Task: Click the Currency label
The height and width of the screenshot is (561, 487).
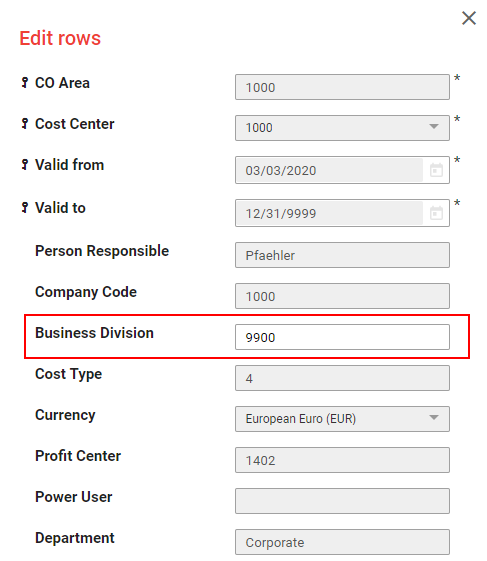Action: (x=65, y=415)
